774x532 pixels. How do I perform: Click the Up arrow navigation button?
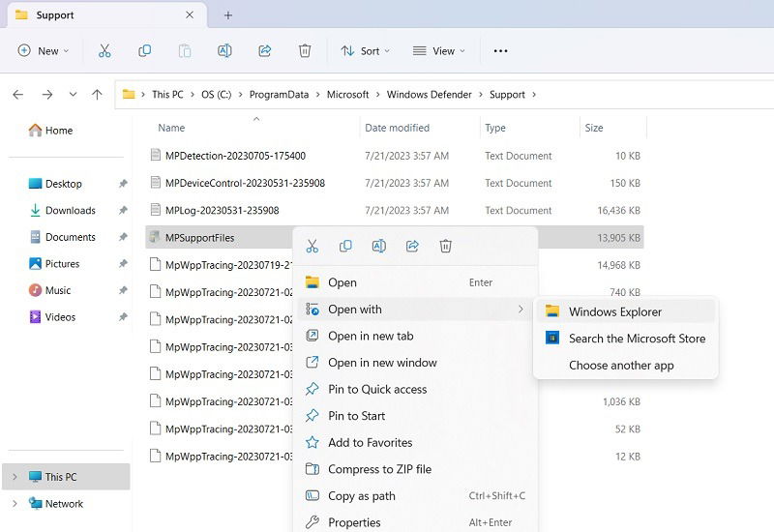coord(97,95)
